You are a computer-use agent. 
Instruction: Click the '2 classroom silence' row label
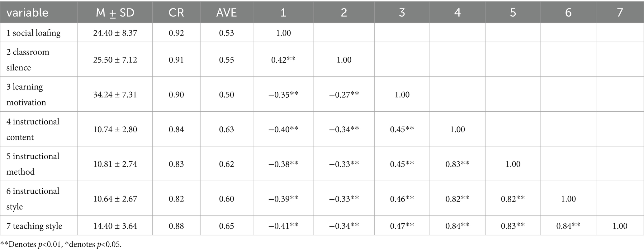click(x=28, y=60)
